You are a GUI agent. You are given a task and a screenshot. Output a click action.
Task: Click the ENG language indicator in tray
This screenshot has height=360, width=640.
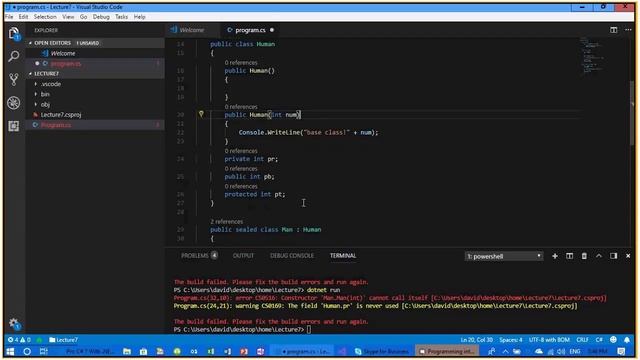coord(575,351)
